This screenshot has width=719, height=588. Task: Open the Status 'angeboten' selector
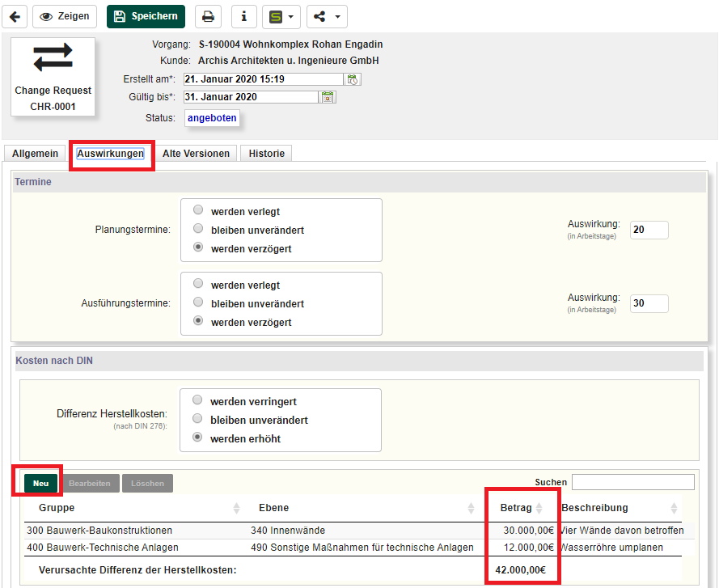tap(212, 118)
